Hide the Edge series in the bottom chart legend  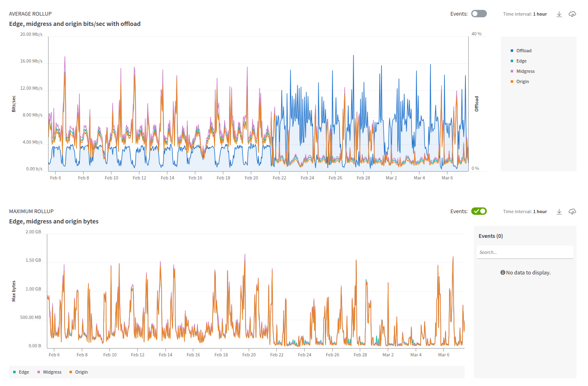tap(19, 372)
